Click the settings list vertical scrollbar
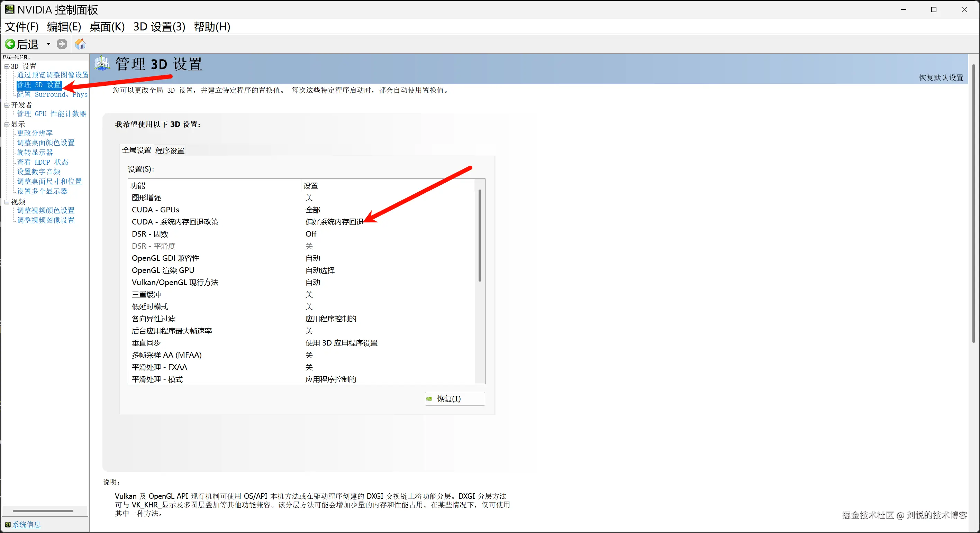980x533 pixels. coord(480,236)
